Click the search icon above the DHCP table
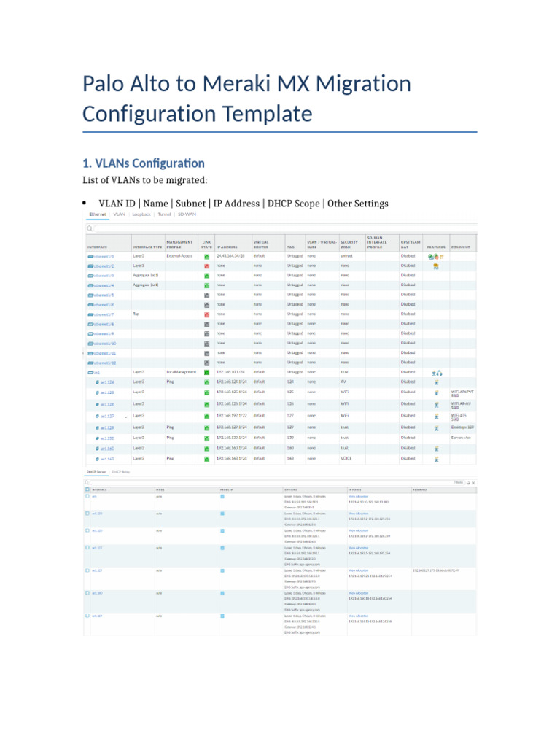This screenshot has height=747, width=560. coord(87,483)
